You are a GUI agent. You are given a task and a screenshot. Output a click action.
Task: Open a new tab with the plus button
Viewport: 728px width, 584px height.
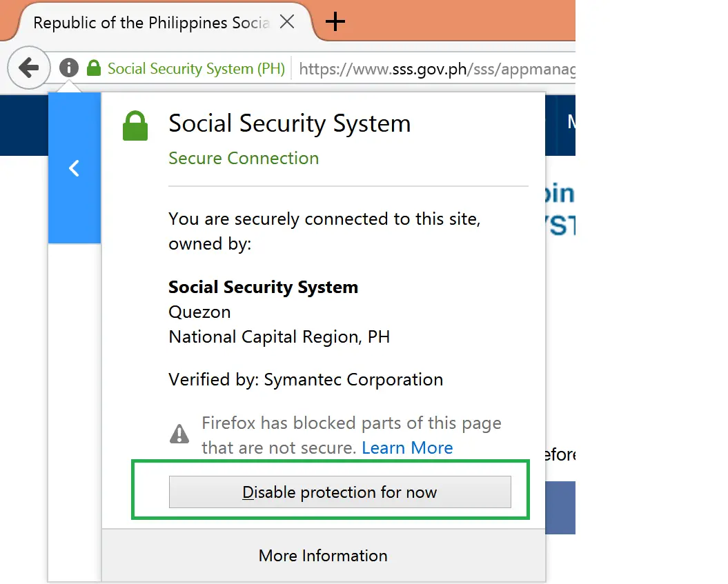pos(335,21)
